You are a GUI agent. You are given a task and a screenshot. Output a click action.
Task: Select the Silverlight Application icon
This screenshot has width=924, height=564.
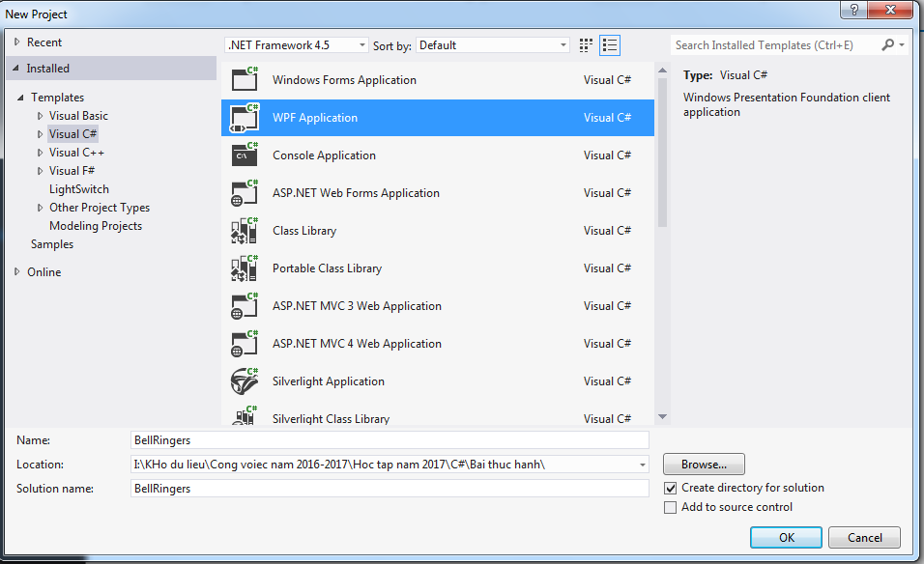point(245,381)
